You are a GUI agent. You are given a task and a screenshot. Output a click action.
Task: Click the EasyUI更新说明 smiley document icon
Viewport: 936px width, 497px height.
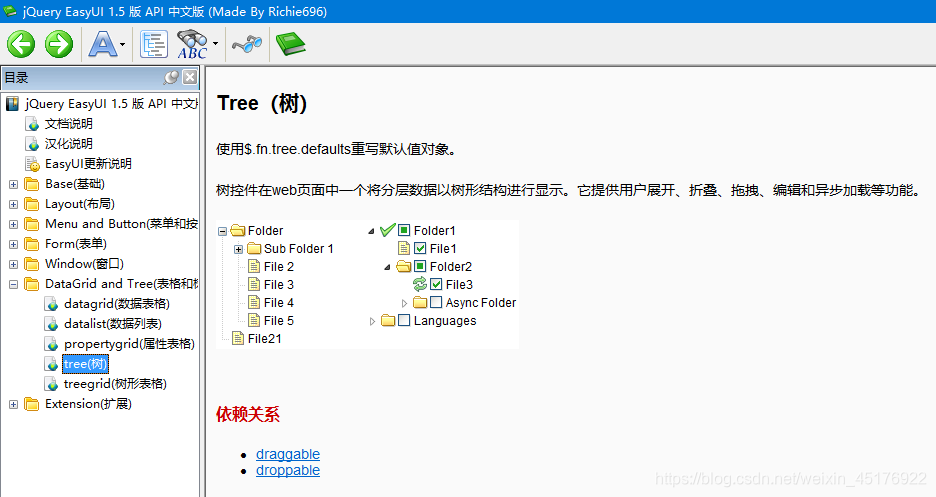32,164
